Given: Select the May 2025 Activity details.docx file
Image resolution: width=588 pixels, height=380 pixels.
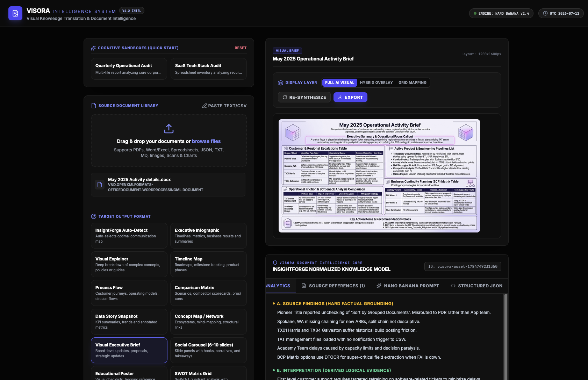Looking at the screenshot, I should (x=168, y=185).
